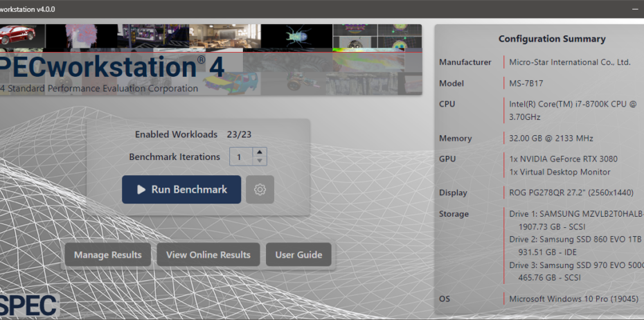Click the 931.51 GB - IDE line
This screenshot has width=644, height=320.
point(548,252)
